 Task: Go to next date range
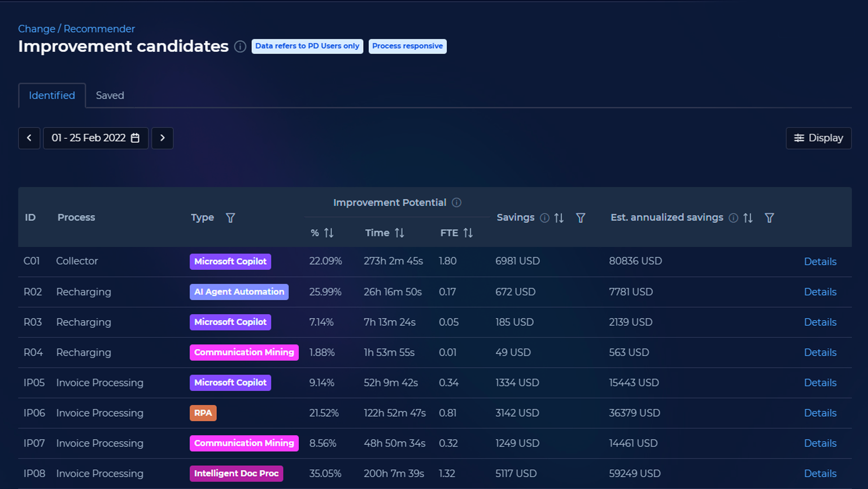[163, 138]
